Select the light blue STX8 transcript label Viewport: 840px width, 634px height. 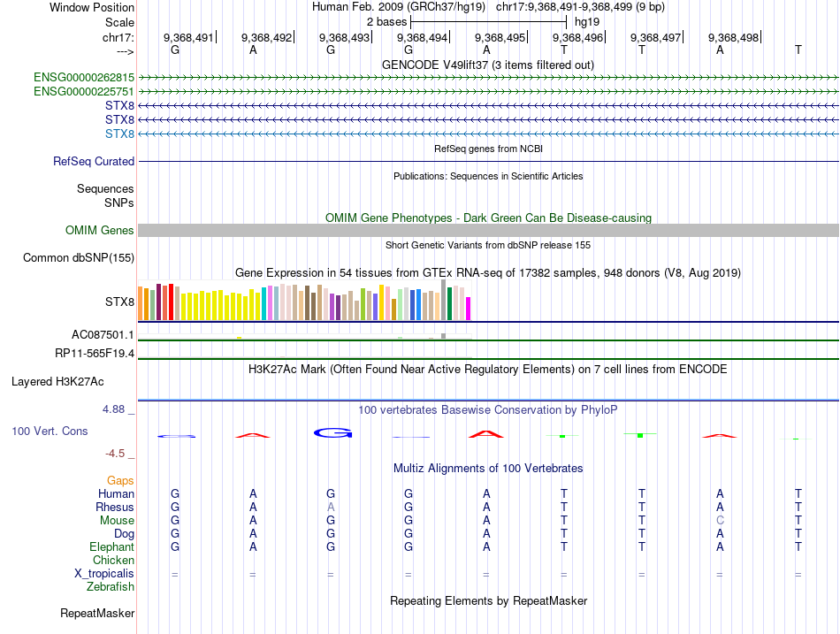[119, 134]
